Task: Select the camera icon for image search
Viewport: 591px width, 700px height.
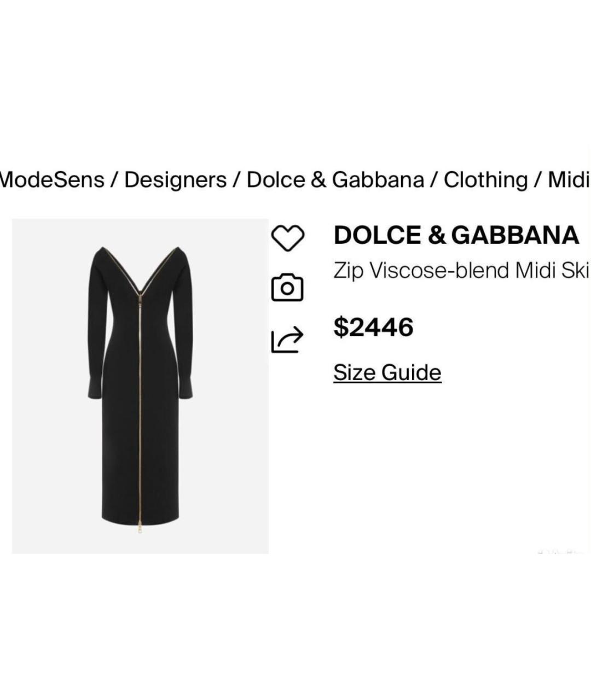Action: coord(287,286)
